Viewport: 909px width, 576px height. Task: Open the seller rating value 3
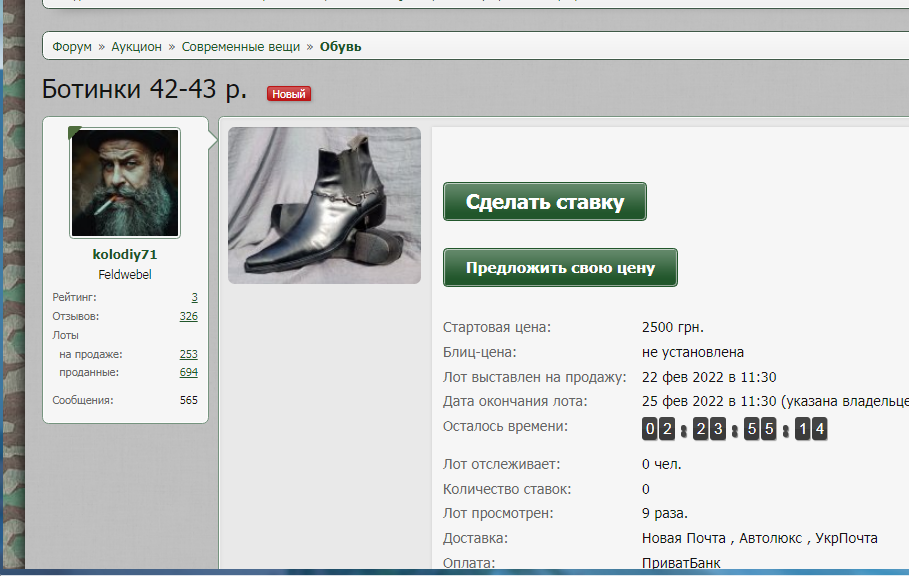coord(194,297)
